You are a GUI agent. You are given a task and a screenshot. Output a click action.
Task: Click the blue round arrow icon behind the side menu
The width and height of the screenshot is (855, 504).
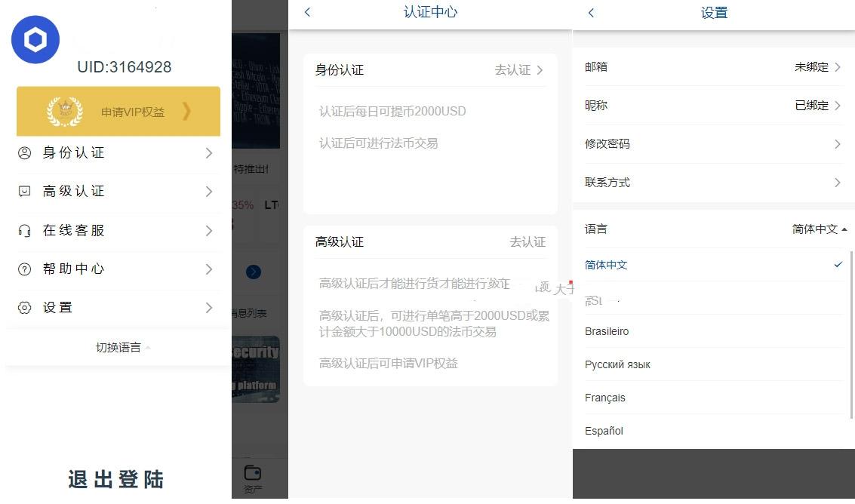click(254, 272)
